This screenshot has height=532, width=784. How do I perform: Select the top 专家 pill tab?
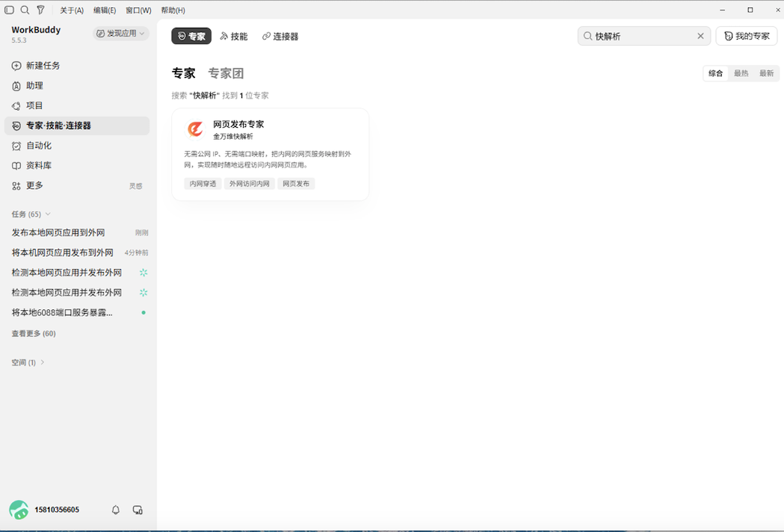point(191,36)
